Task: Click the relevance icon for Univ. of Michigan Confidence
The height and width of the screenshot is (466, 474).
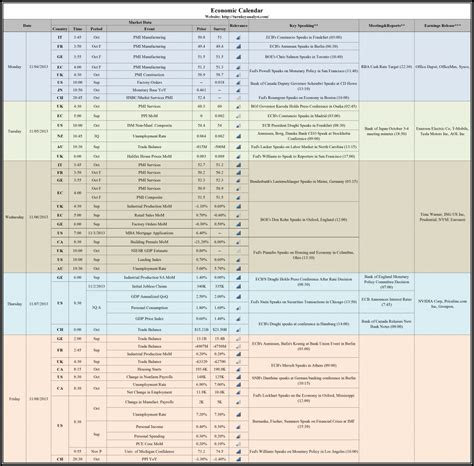Action: point(238,452)
